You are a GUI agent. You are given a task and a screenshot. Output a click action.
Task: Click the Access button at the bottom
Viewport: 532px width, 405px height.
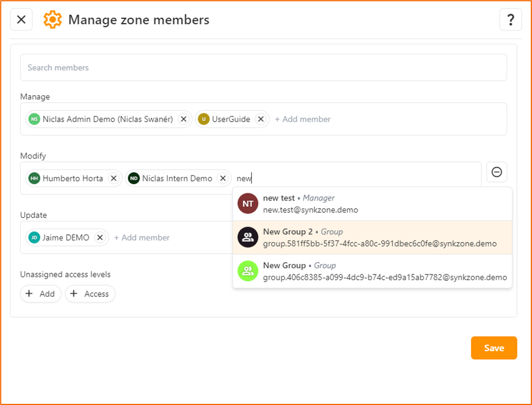[x=90, y=294]
